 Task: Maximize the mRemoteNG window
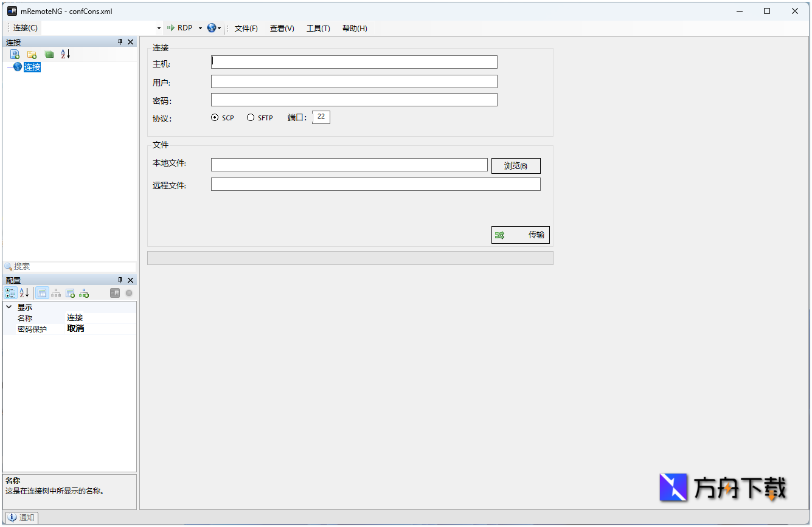767,11
